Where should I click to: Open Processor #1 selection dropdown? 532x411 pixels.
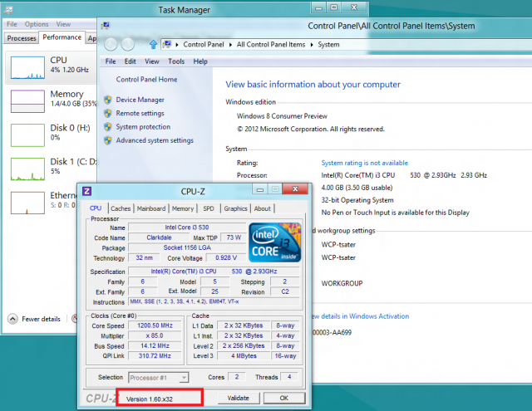pos(159,378)
